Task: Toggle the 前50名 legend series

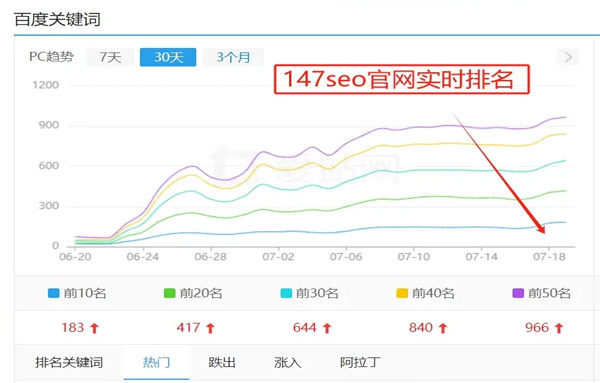Action: click(541, 293)
